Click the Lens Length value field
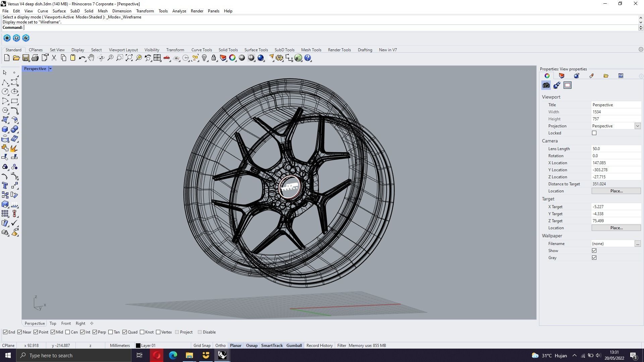Screen dimensions: 644x362 pyautogui.click(x=616, y=149)
